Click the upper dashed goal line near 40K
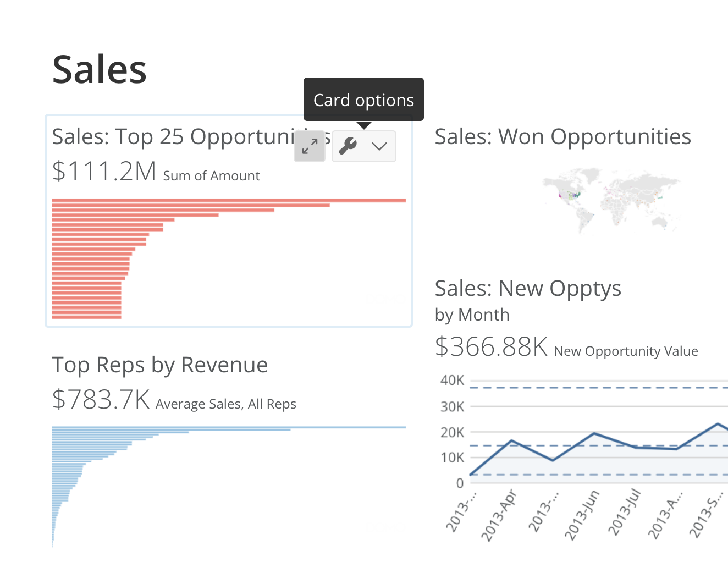This screenshot has height=562, width=728. pyautogui.click(x=599, y=388)
